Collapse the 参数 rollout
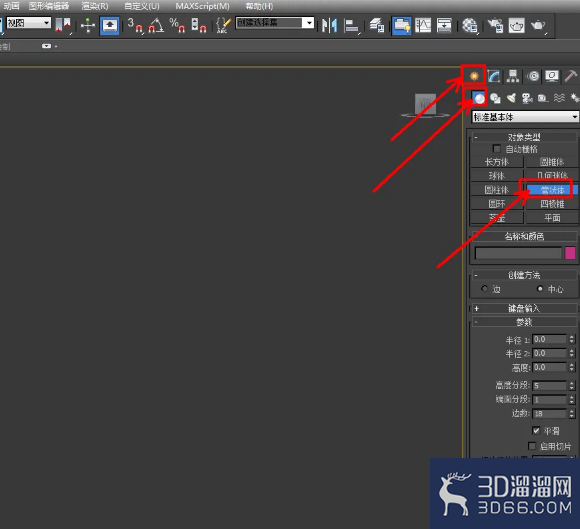This screenshot has height=529, width=580. 524,322
